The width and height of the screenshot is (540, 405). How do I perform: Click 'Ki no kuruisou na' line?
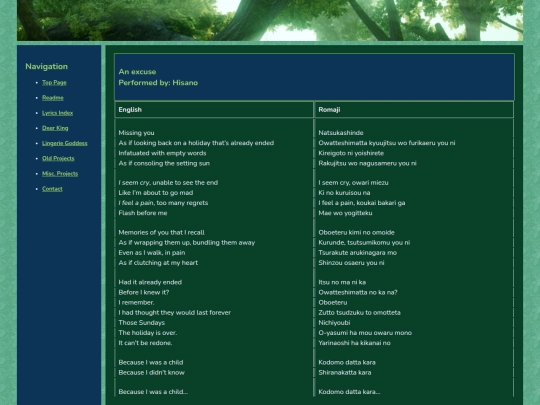point(344,193)
